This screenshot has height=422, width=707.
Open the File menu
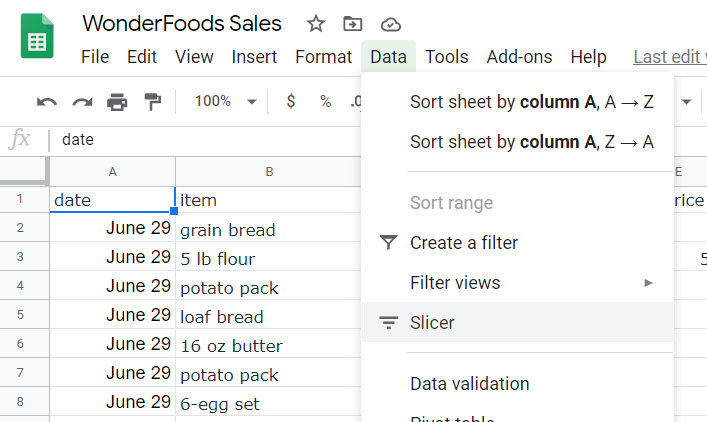click(x=95, y=57)
